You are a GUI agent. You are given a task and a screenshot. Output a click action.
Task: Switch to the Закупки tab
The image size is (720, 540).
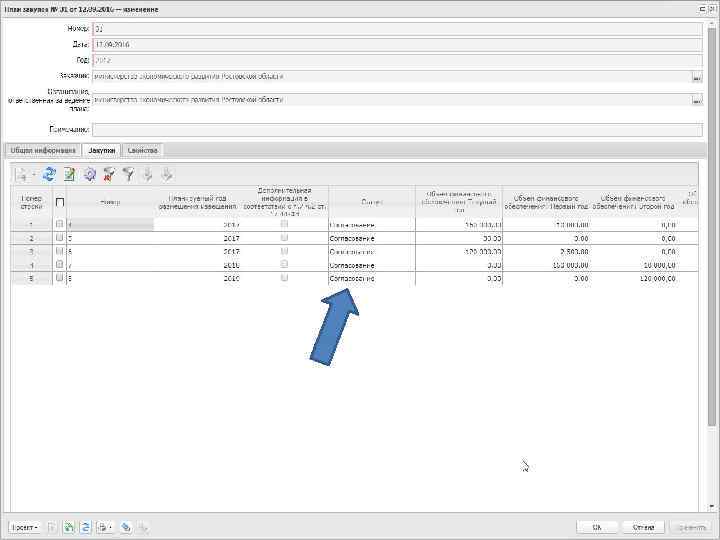point(101,150)
